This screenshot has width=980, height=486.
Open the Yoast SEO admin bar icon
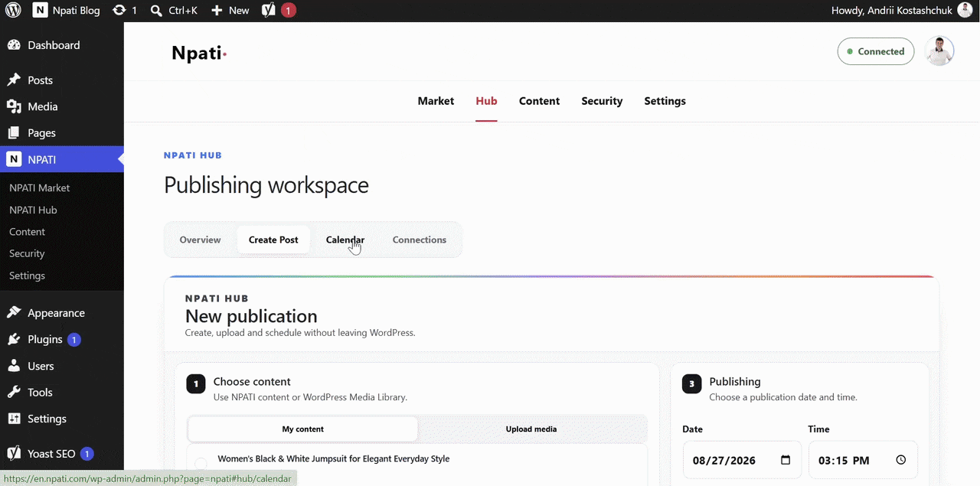(x=268, y=11)
